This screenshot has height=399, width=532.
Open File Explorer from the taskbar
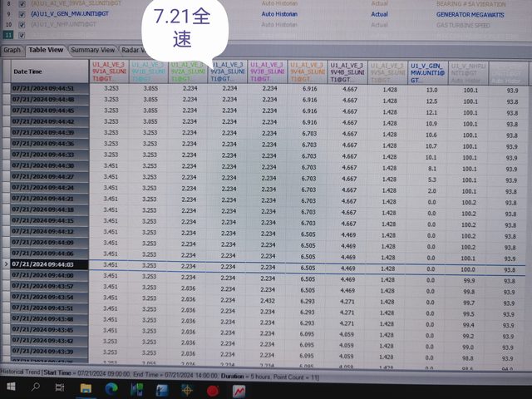point(86,388)
